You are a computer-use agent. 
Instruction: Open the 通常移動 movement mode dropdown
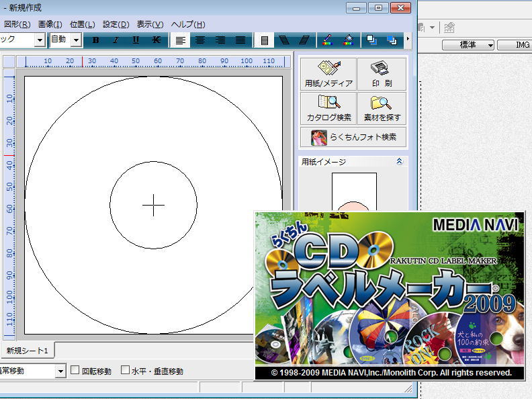pyautogui.click(x=60, y=371)
